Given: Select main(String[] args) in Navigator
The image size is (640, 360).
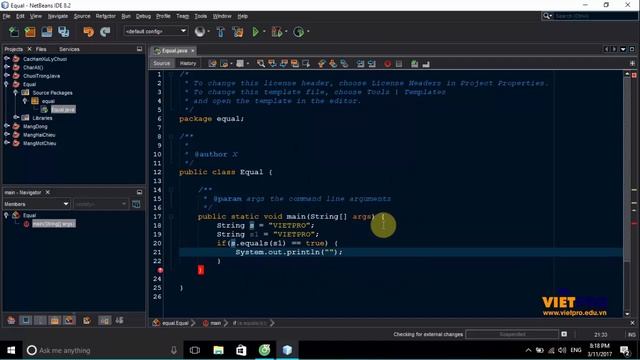Looking at the screenshot, I should [53, 224].
